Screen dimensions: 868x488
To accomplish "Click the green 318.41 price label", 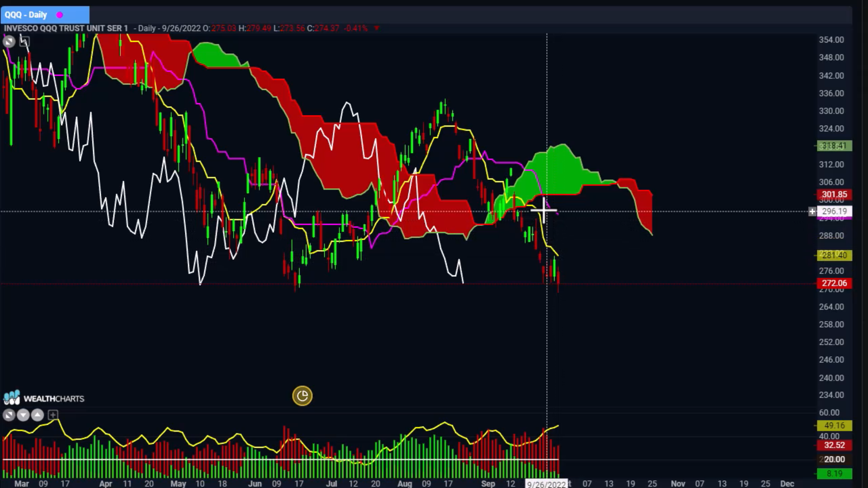I will pyautogui.click(x=834, y=145).
